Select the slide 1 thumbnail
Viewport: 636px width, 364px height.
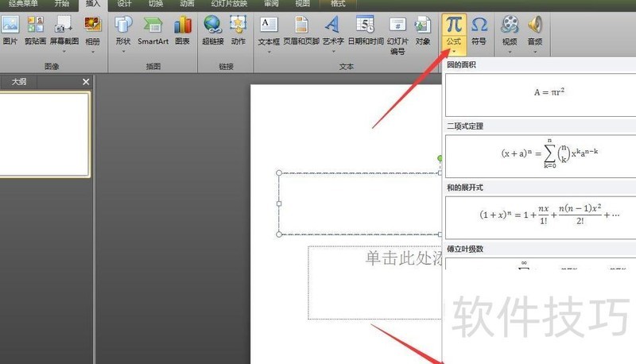coord(44,134)
